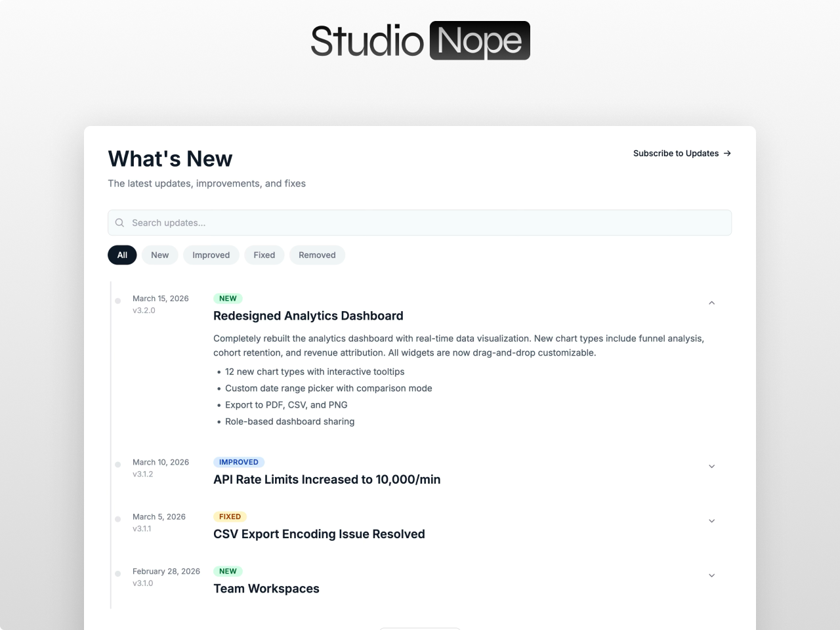
Task: Click the CSV Export Encoding Issue Resolved heading
Action: click(x=319, y=534)
